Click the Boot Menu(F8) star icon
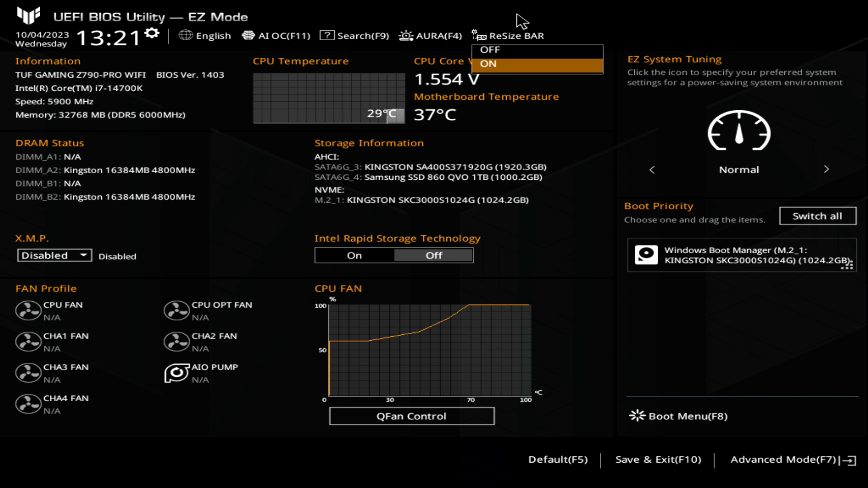868x488 pixels. 637,415
